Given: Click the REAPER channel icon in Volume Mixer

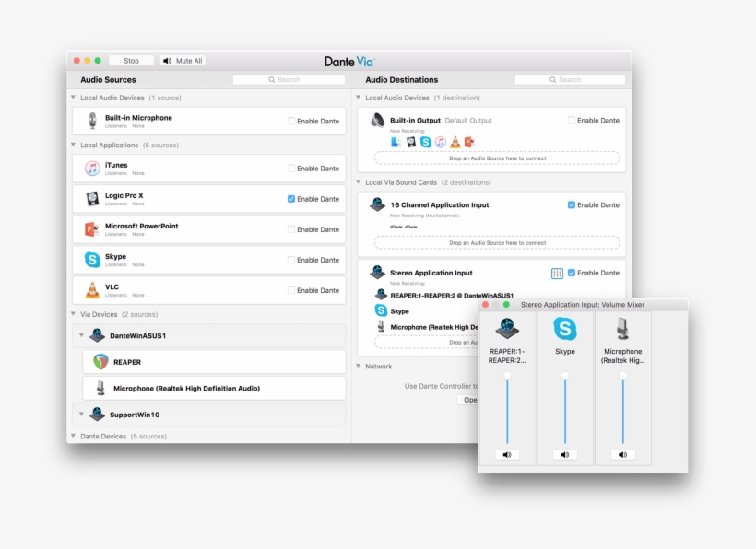Looking at the screenshot, I should click(507, 329).
